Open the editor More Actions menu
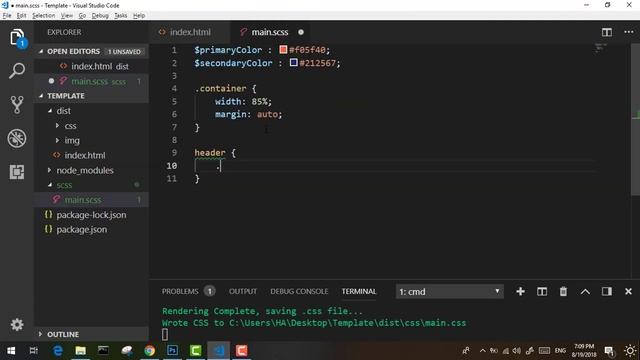 pyautogui.click(x=629, y=32)
